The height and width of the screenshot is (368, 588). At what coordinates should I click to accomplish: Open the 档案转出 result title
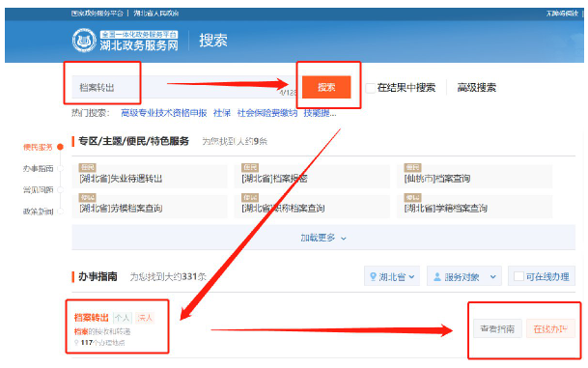pyautogui.click(x=92, y=318)
